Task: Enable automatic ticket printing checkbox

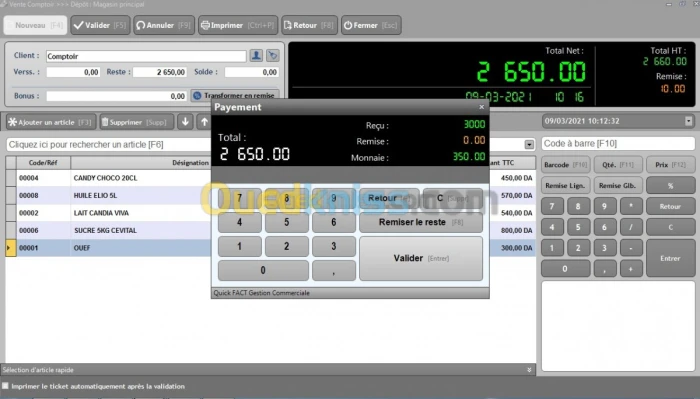Action: pos(5,386)
